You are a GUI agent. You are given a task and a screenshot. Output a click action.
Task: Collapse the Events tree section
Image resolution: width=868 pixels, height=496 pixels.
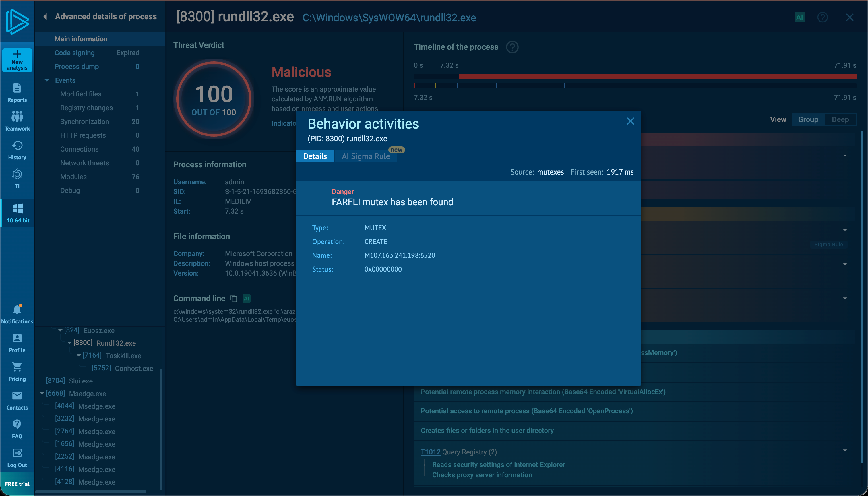pyautogui.click(x=47, y=80)
